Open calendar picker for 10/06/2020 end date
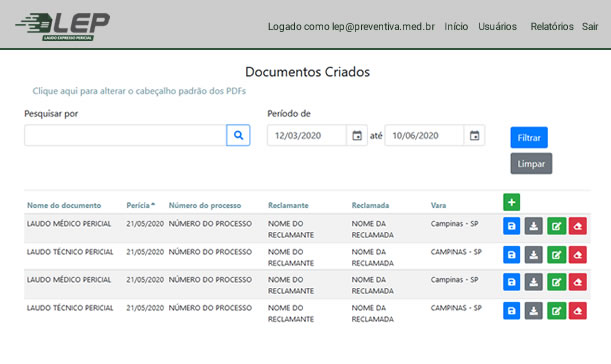The image size is (611, 364). pos(474,135)
